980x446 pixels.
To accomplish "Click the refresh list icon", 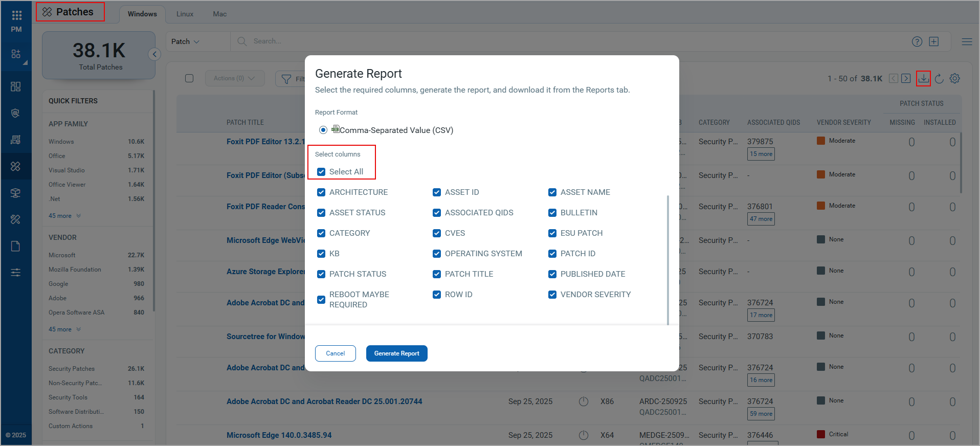I will tap(939, 79).
